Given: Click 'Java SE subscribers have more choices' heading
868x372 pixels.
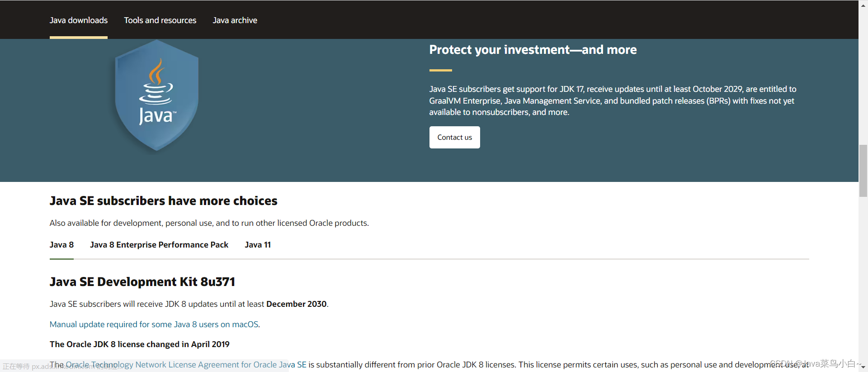Looking at the screenshot, I should 164,201.
